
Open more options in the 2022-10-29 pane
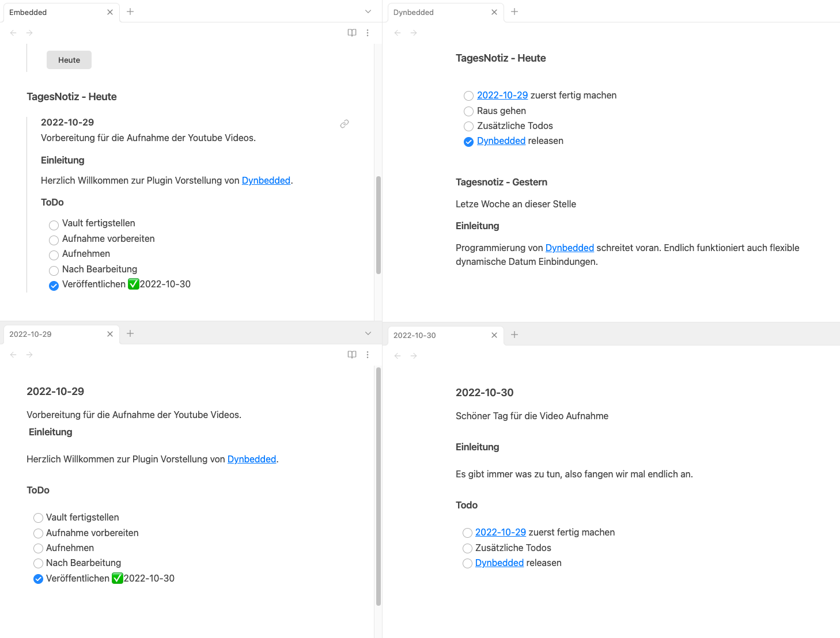point(368,355)
